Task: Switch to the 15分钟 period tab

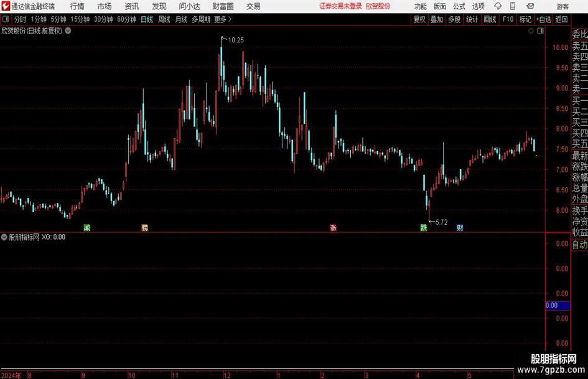Action: click(80, 19)
